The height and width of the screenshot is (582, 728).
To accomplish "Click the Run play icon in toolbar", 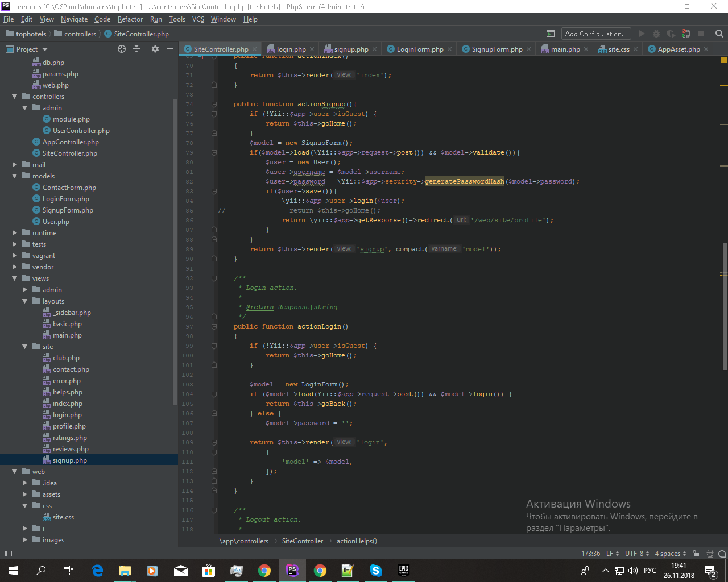I will click(x=642, y=34).
